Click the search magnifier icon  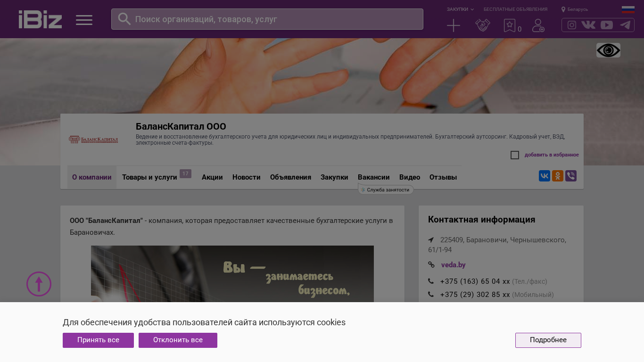point(124,19)
